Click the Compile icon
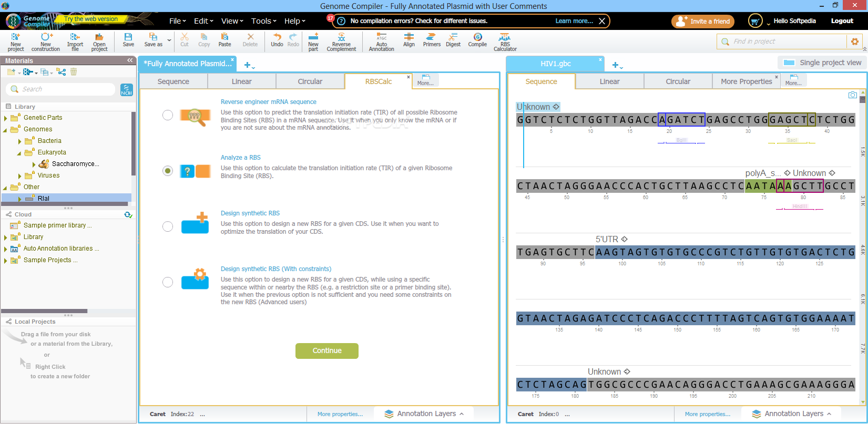 [477, 40]
